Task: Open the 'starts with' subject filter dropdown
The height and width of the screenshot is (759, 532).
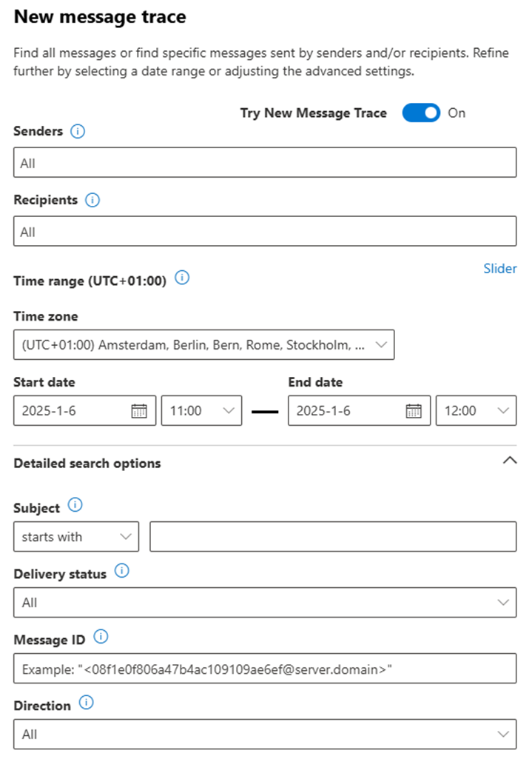Action: pos(76,537)
